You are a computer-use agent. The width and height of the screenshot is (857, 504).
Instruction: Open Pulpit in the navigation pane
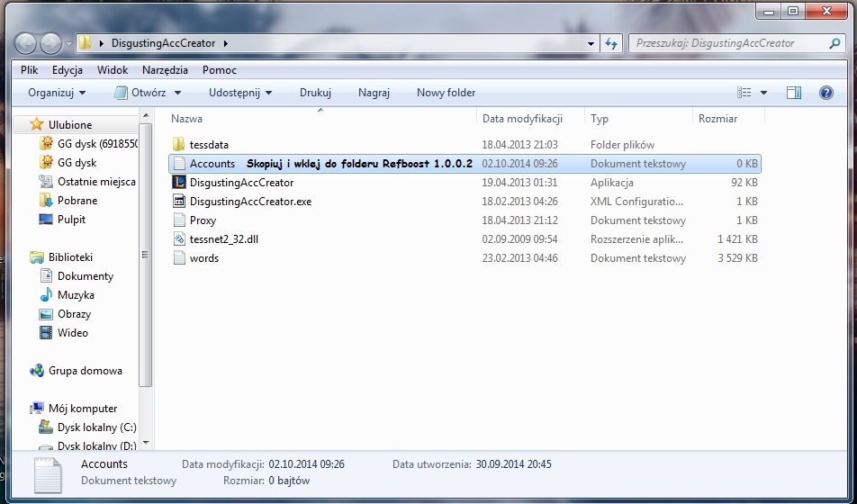tap(71, 220)
